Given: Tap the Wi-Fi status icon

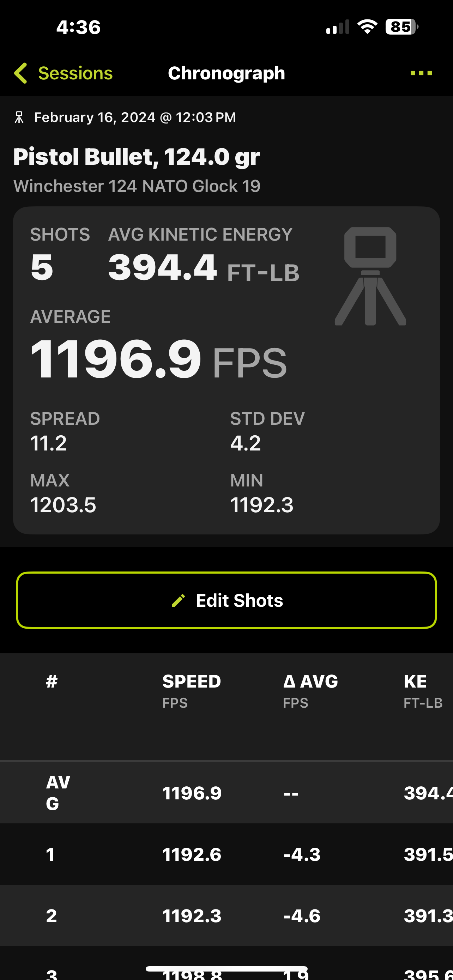Looking at the screenshot, I should 367,27.
